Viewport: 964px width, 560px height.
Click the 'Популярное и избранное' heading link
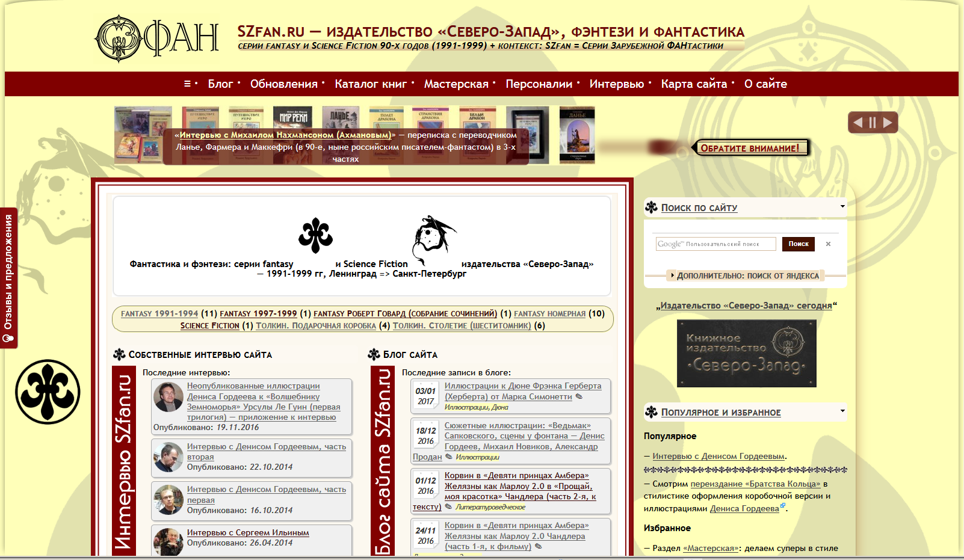(x=721, y=412)
